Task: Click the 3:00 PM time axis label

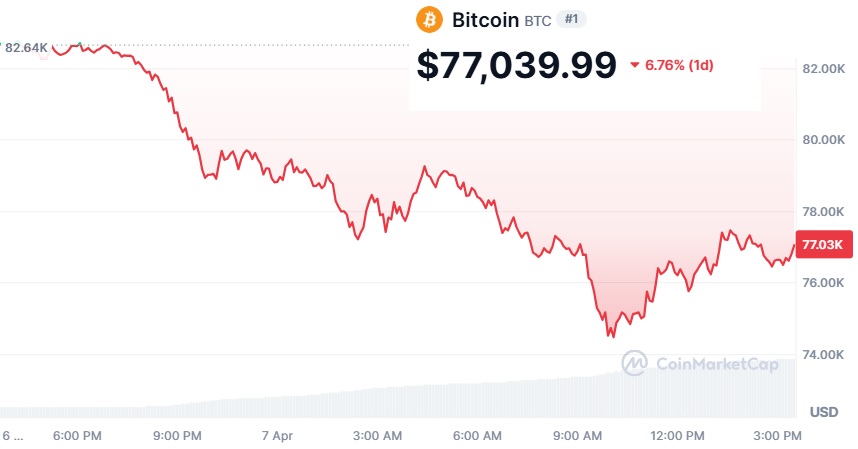Action: coord(778,436)
